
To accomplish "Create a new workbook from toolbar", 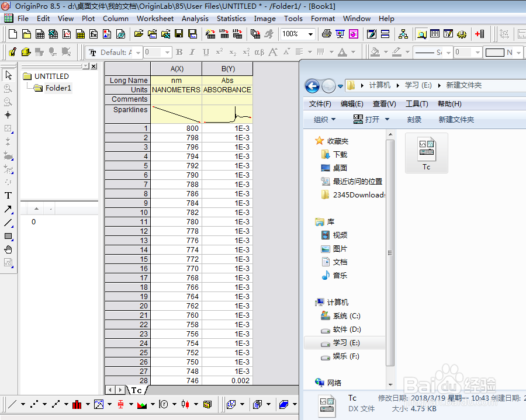I will [40, 34].
